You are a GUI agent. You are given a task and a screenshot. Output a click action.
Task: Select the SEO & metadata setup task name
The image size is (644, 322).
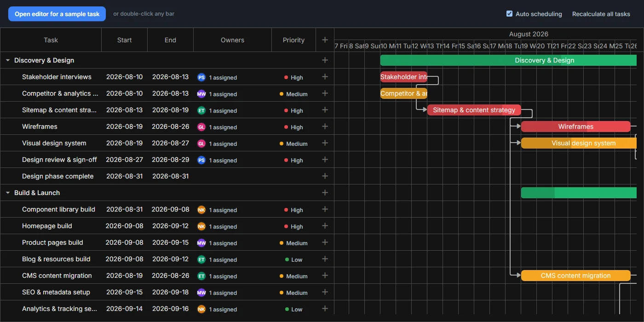pos(56,292)
